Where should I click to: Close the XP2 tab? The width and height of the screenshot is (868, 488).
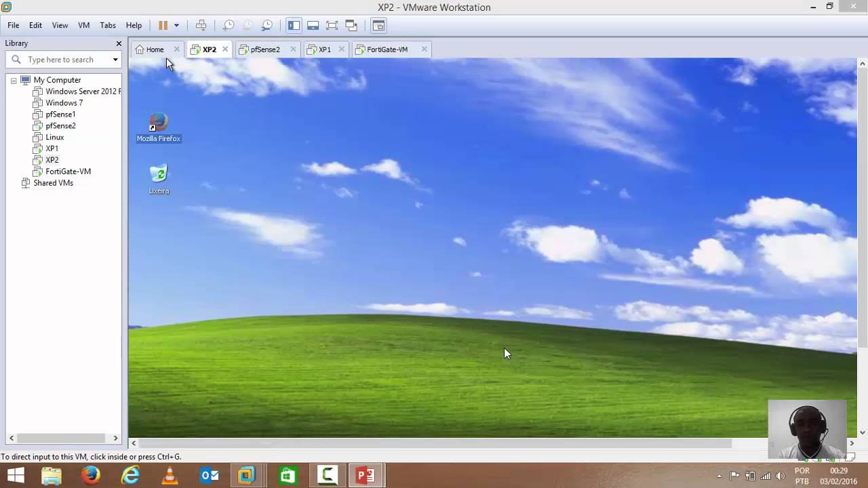225,49
